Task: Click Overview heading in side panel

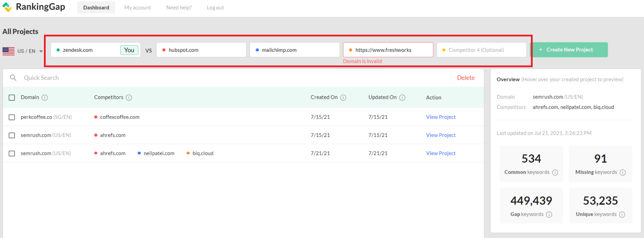Action: [508, 79]
